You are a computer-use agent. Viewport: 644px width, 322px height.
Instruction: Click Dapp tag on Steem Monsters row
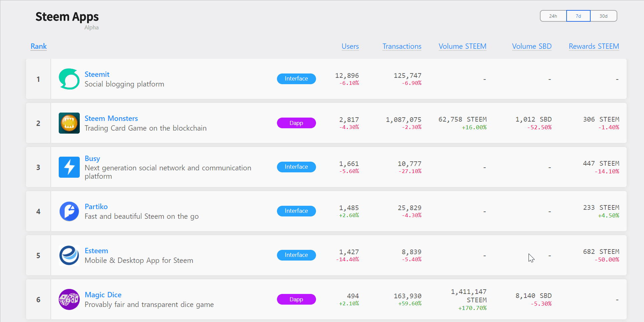[296, 123]
